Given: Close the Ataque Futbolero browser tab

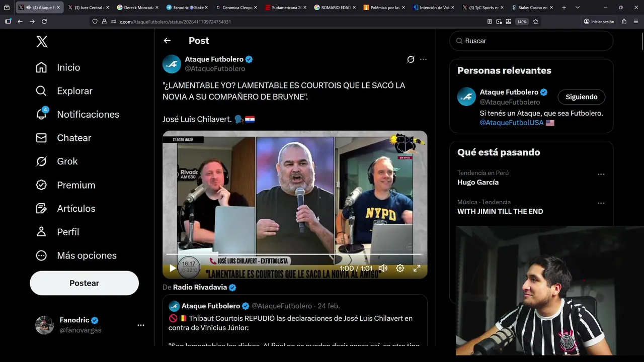Looking at the screenshot, I should pos(58,8).
